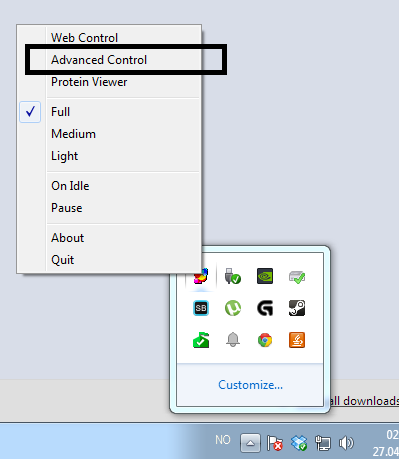This screenshot has width=399, height=459.
Task: Click the Dropbox taskbar icon
Action: pyautogui.click(x=299, y=443)
